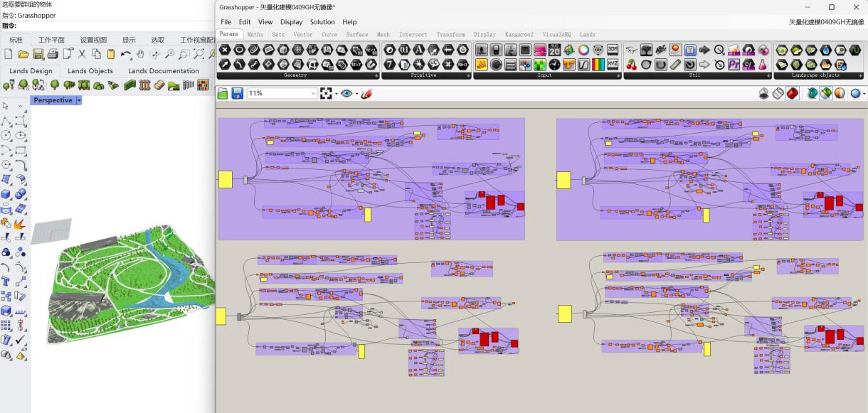The image size is (868, 413).
Task: Click the single green tree Lands Design icon
Action: pyautogui.click(x=53, y=85)
